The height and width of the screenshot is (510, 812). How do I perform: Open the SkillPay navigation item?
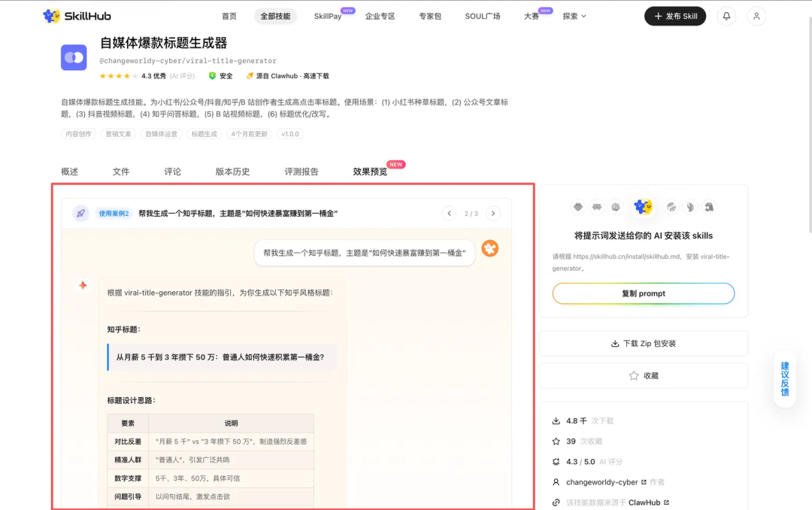[328, 16]
